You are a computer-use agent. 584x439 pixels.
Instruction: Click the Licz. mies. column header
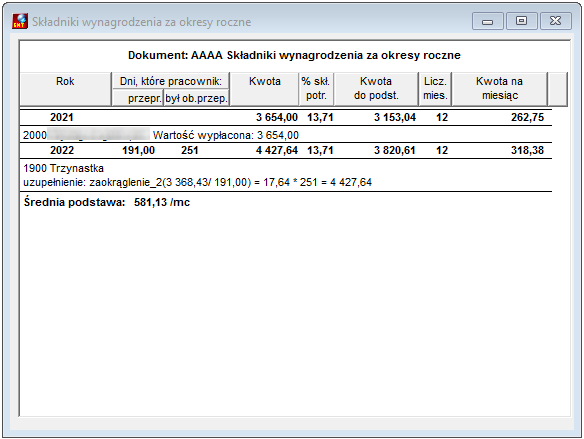coord(435,89)
